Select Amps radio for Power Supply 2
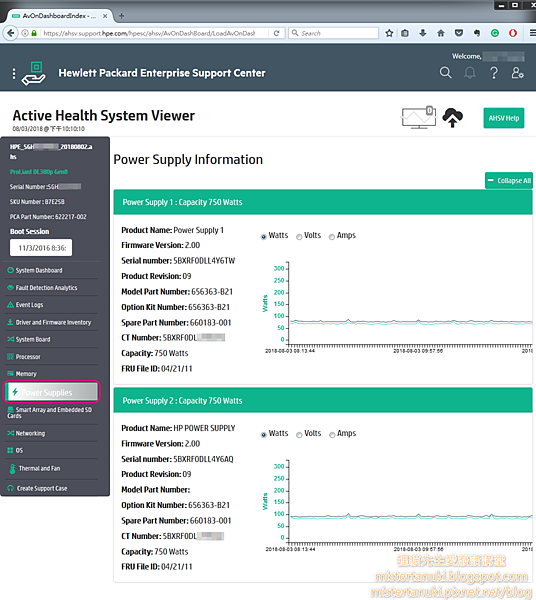Image resolution: width=536 pixels, height=600 pixels. coord(332,435)
